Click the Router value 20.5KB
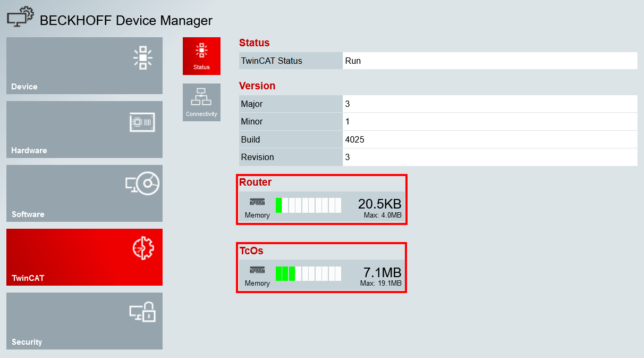 (x=380, y=204)
